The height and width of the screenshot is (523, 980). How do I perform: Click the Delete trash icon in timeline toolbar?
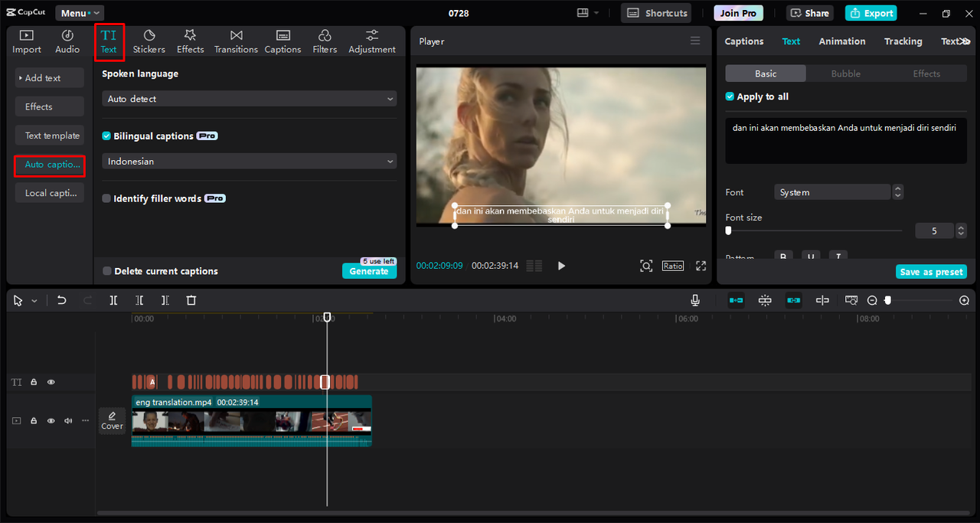(191, 300)
